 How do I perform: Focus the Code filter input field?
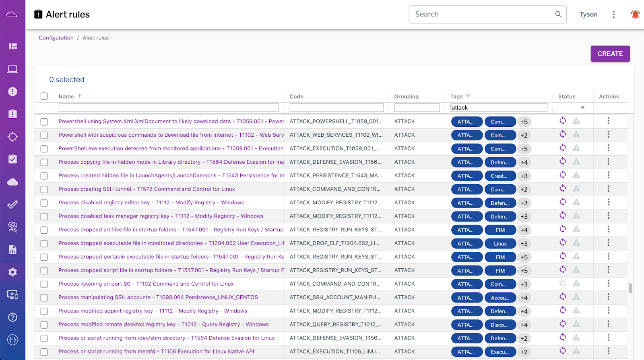[x=336, y=108]
